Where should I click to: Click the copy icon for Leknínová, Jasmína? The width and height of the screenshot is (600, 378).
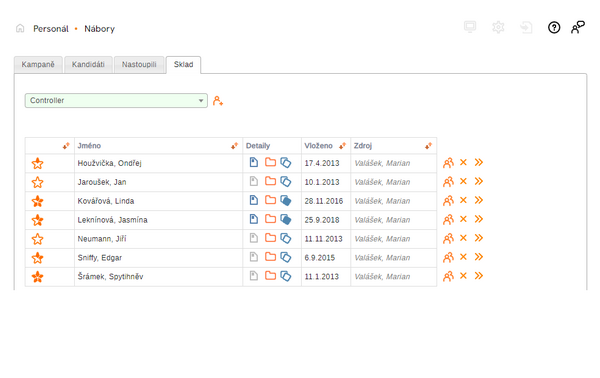pyautogui.click(x=286, y=219)
